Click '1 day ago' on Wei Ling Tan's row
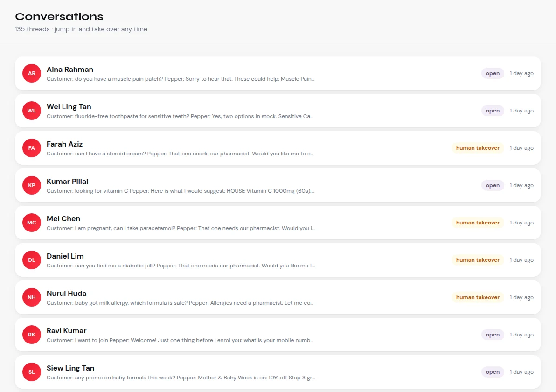This screenshot has height=392, width=556. (x=521, y=111)
